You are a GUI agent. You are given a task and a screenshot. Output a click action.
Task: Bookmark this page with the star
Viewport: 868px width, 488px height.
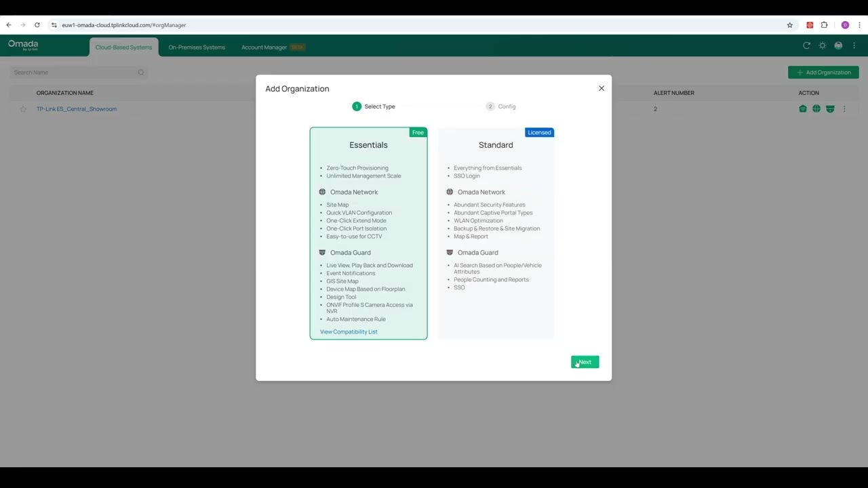coord(790,25)
